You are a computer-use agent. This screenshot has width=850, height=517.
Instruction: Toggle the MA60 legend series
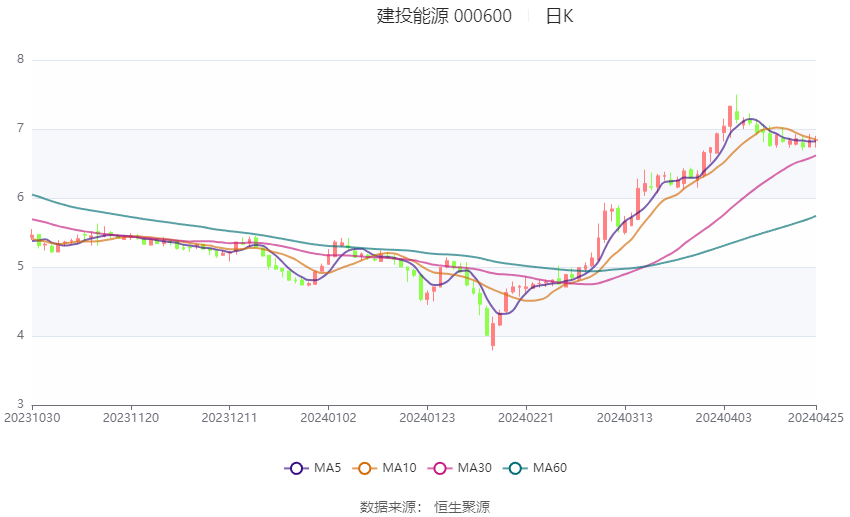click(x=535, y=468)
